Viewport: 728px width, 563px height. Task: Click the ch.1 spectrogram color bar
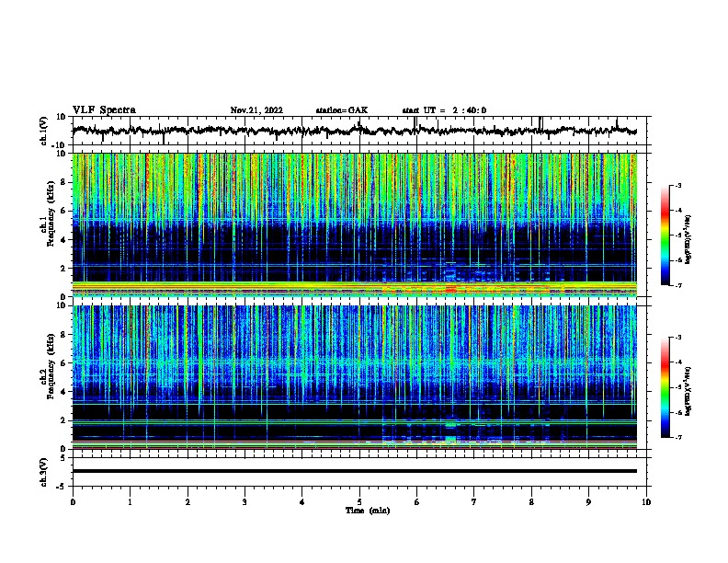click(x=665, y=236)
